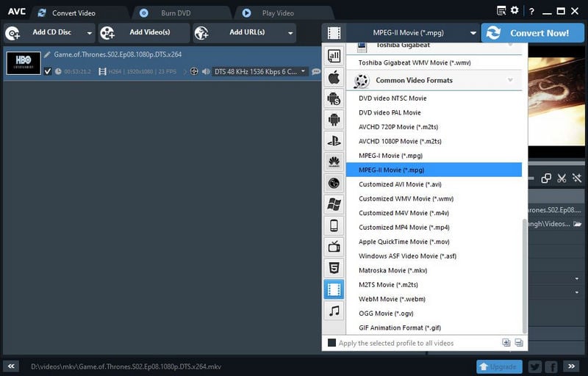Screen dimensions: 588x376
Task: Click the Twitter share icon
Action: [535, 366]
